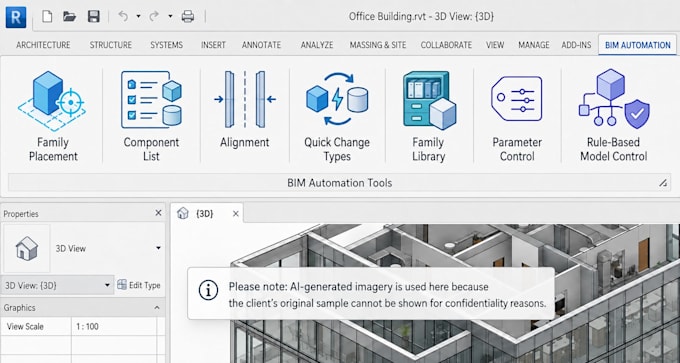Click the Edit Type button

tap(139, 285)
